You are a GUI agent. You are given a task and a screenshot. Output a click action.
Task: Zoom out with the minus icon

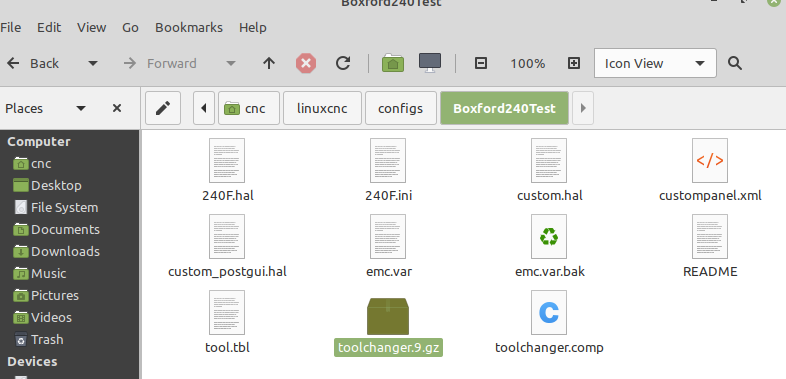coord(481,63)
